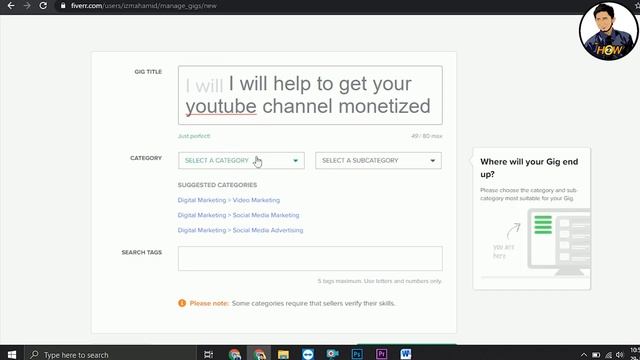Click into the Search Tags field
The width and height of the screenshot is (640, 360).
[310, 258]
